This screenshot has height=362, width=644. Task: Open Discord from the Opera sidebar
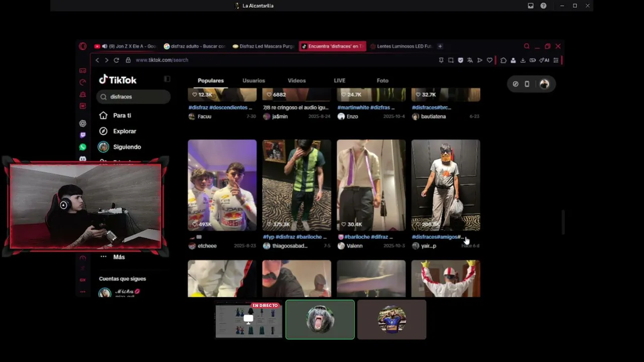click(x=83, y=159)
